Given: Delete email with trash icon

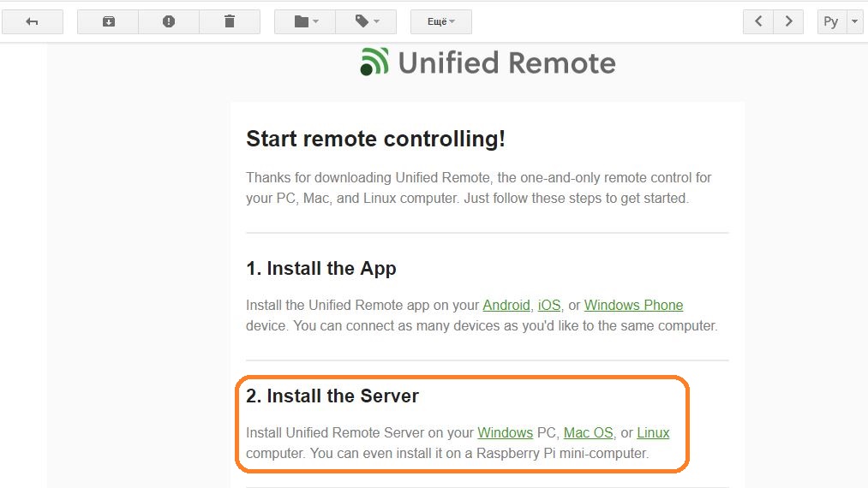Looking at the screenshot, I should (229, 21).
